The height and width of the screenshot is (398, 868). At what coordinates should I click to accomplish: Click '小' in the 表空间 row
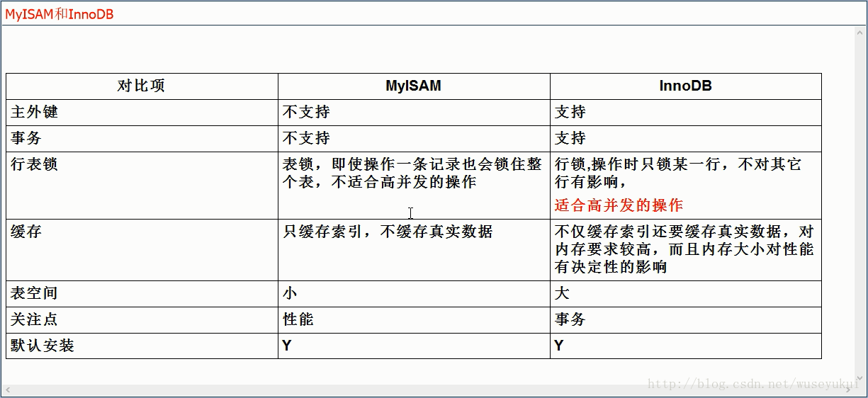point(291,293)
